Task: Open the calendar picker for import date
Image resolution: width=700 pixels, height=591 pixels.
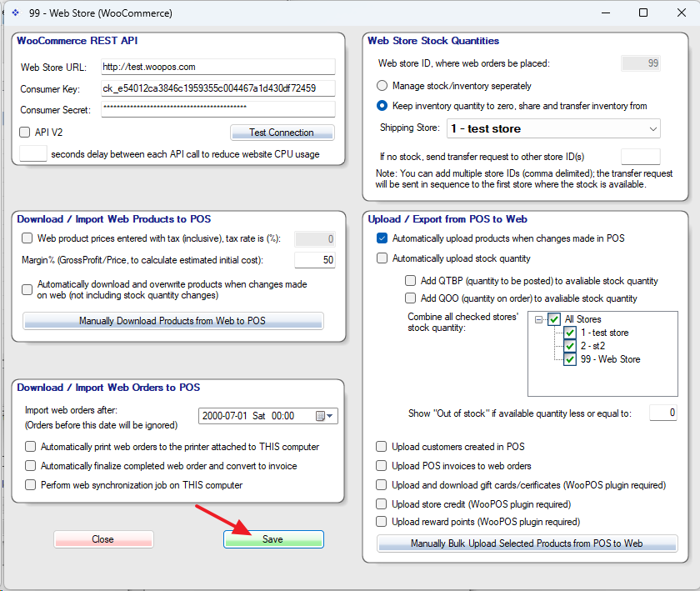Action: coord(324,416)
